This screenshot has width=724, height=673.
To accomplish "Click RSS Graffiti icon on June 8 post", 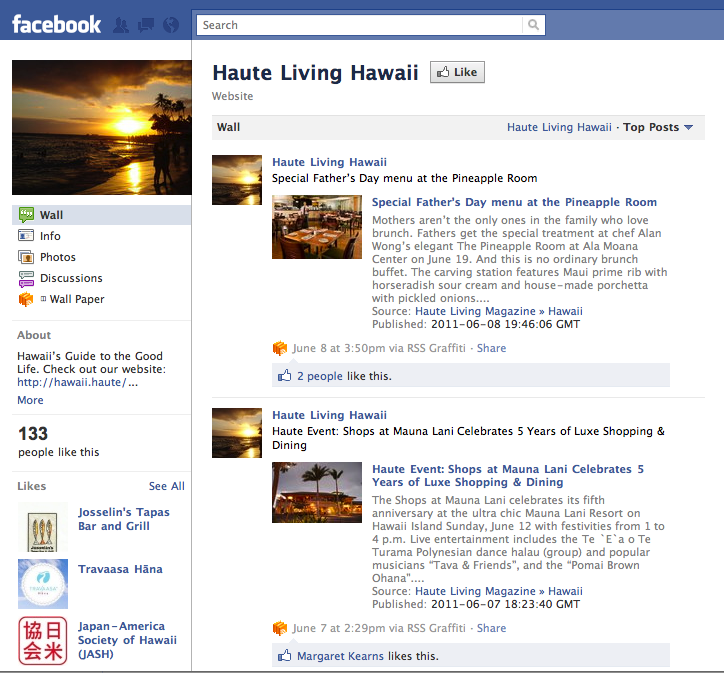I will 280,348.
